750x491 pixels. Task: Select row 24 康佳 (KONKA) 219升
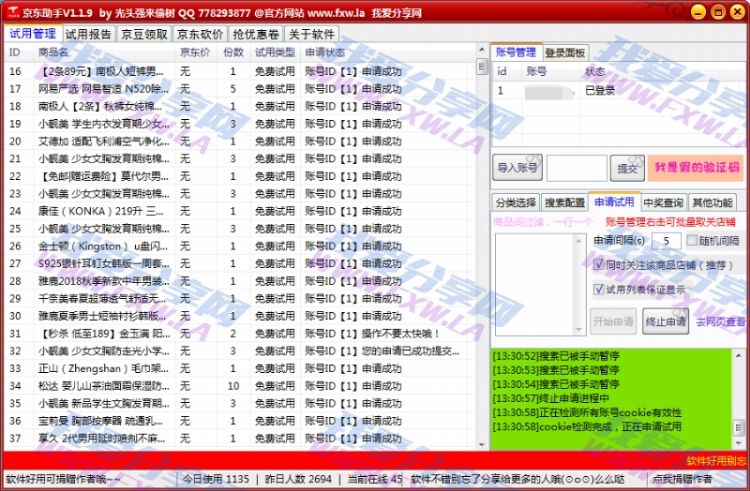tap(239, 211)
